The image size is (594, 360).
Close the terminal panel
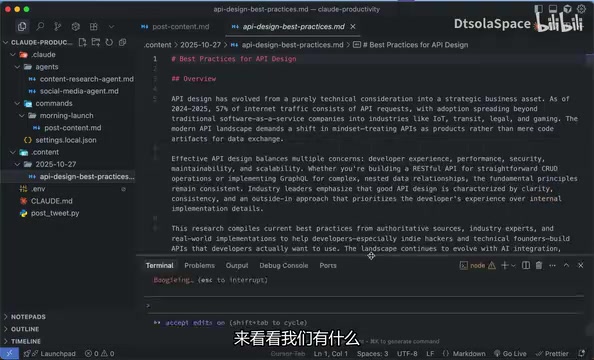pos(580,265)
